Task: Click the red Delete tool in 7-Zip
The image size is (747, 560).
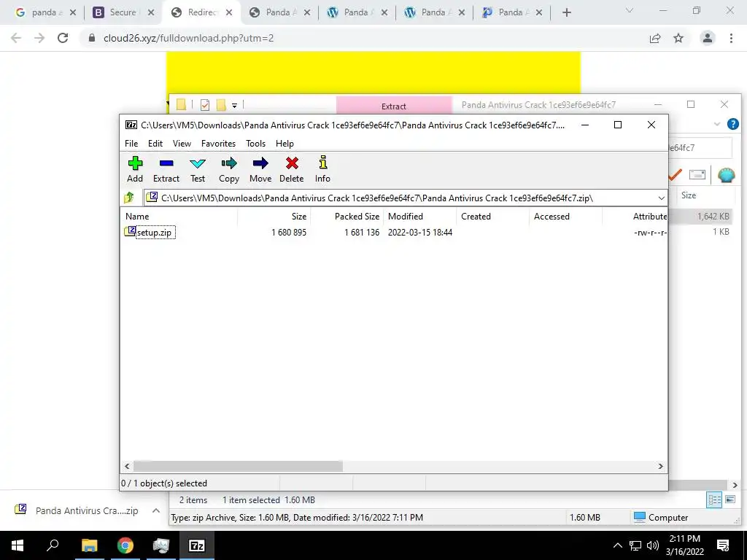Action: point(292,169)
